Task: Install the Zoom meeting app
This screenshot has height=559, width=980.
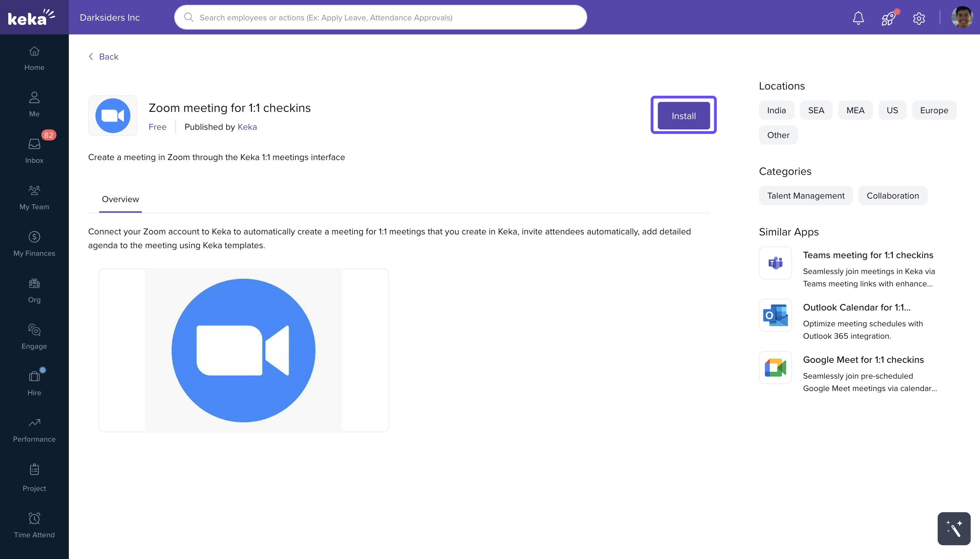Action: (683, 116)
